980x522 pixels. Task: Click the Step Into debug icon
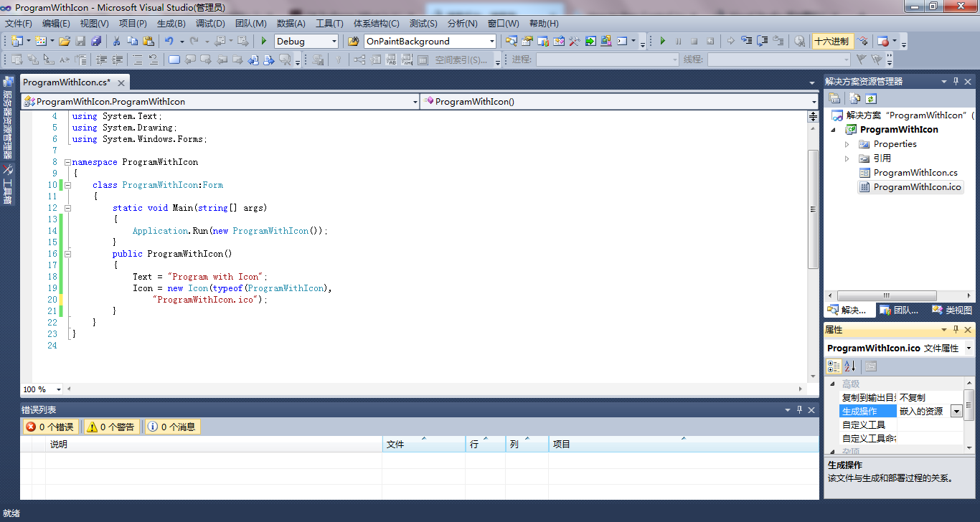(x=746, y=41)
